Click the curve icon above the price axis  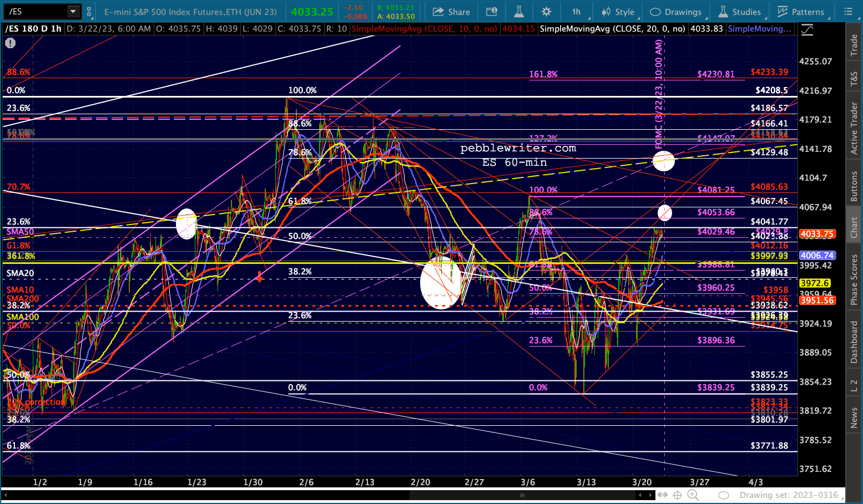[807, 31]
